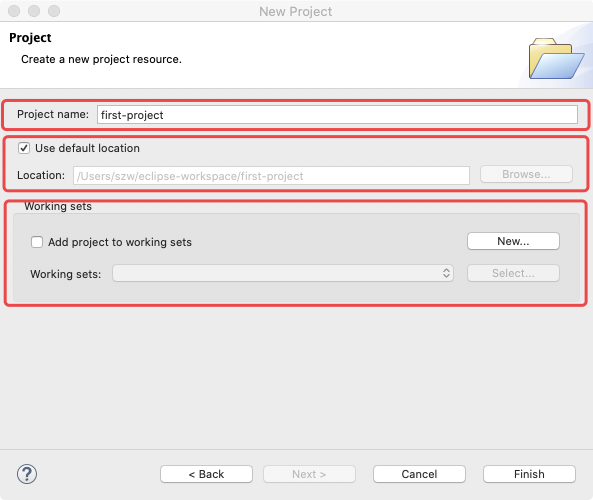Click the Add project to working sets label

(x=120, y=242)
